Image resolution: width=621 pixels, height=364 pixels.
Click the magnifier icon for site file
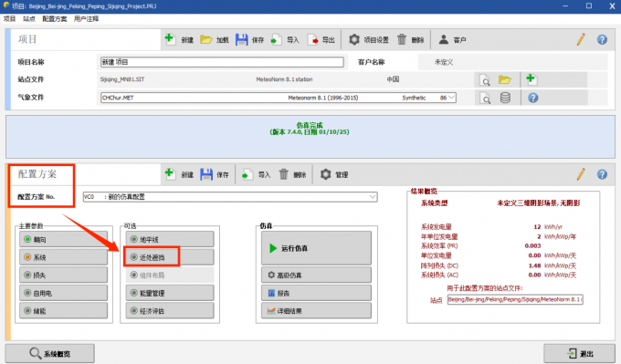click(485, 80)
